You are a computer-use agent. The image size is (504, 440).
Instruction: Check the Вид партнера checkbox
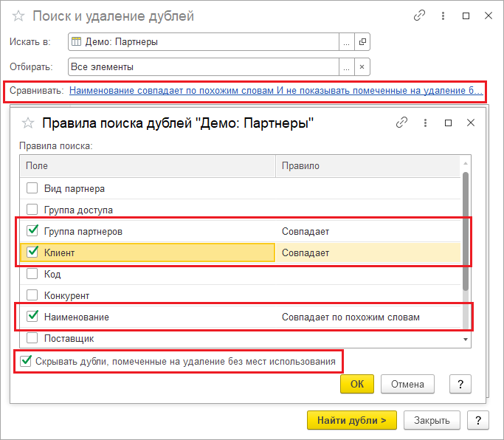32,188
